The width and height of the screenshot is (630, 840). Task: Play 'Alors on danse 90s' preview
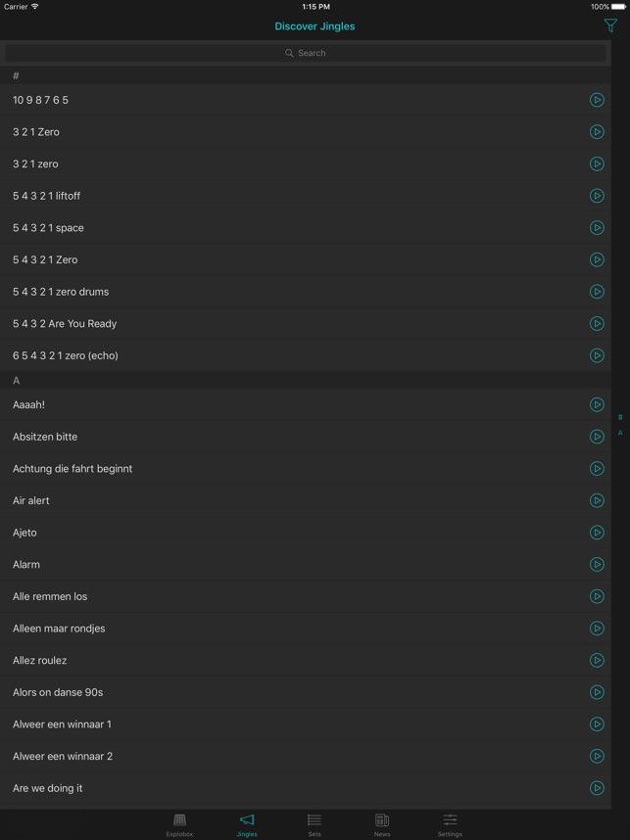coord(597,693)
